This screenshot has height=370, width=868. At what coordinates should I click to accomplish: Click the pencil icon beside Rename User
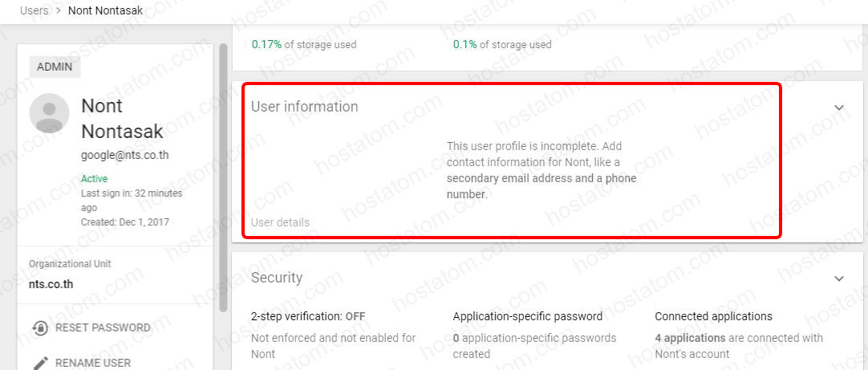(x=40, y=363)
